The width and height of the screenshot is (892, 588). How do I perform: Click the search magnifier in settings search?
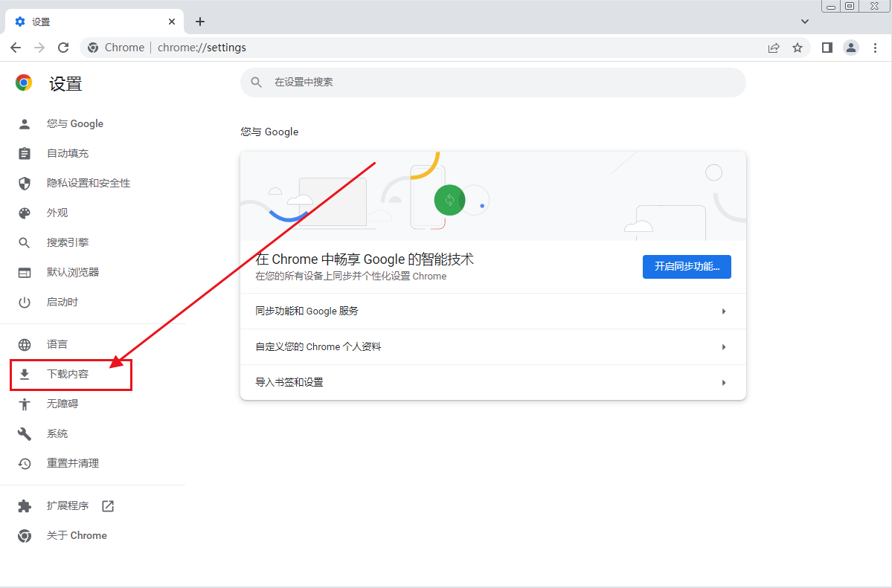pyautogui.click(x=257, y=83)
